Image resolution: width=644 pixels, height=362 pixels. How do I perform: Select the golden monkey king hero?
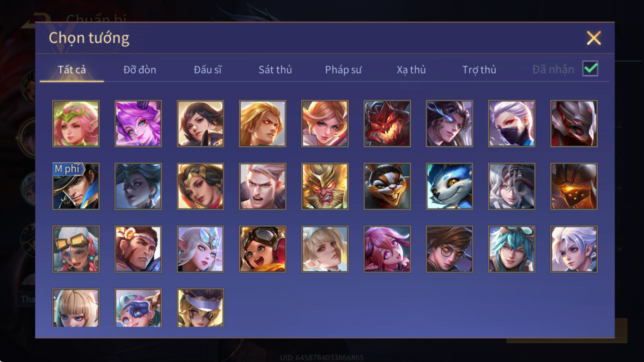(x=325, y=186)
